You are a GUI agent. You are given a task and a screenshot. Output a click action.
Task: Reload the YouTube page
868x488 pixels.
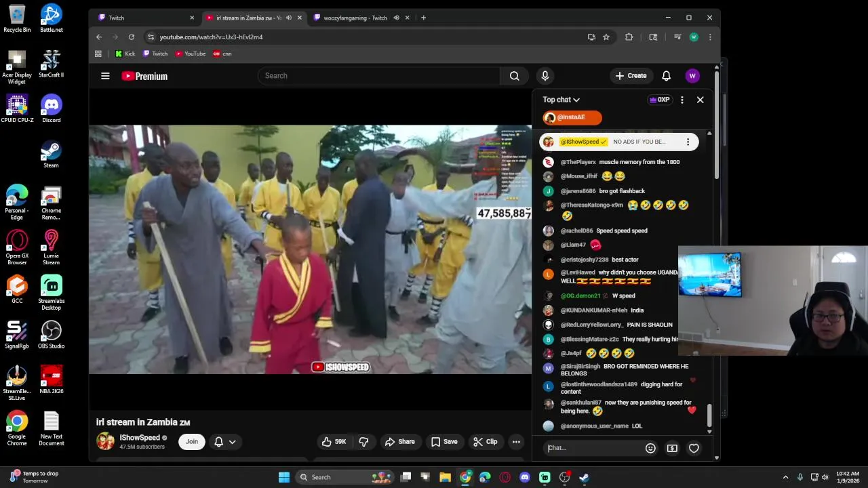pyautogui.click(x=132, y=37)
